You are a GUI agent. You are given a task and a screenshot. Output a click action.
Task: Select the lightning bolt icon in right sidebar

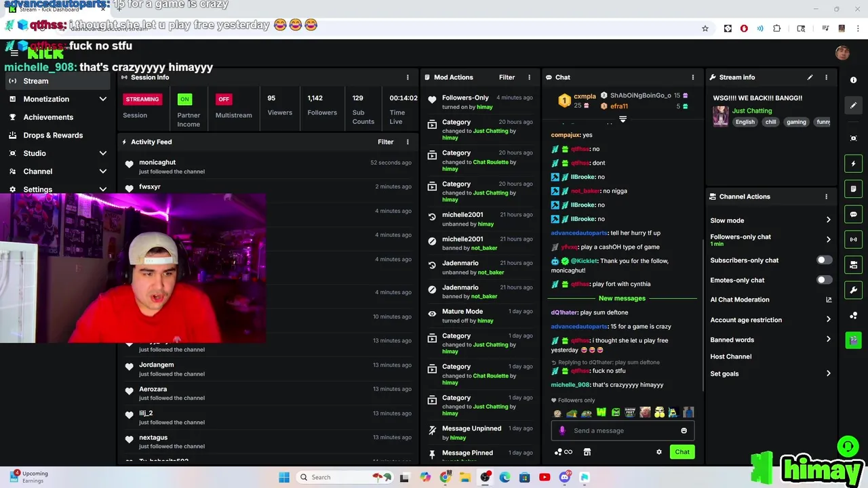[x=853, y=163]
